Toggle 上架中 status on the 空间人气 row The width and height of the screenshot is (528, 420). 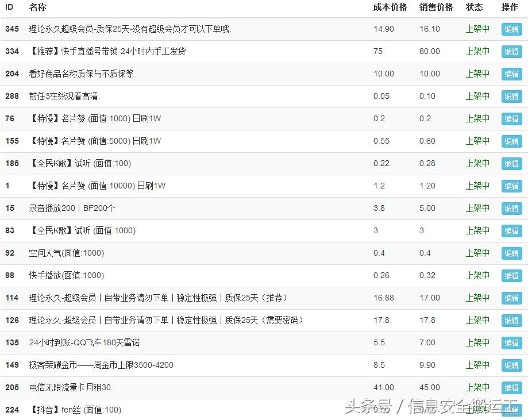tap(477, 253)
